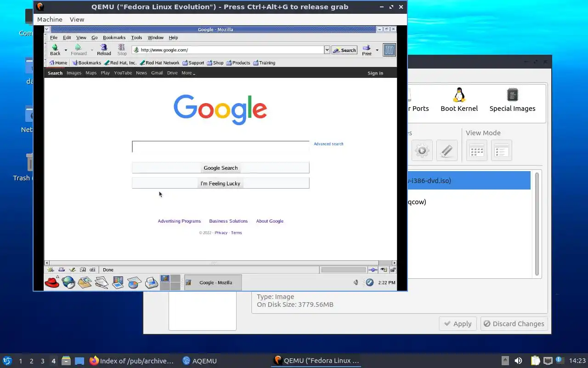The width and height of the screenshot is (588, 368).
Task: Click the Advanced search link
Action: [328, 144]
